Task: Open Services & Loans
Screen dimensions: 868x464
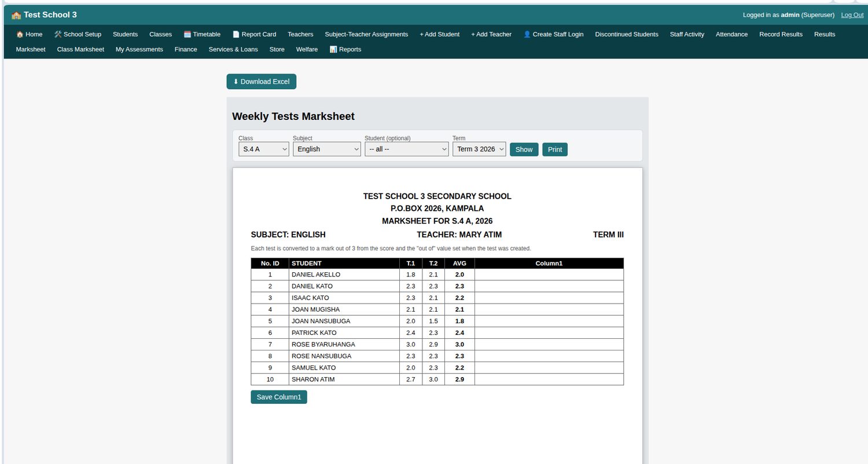Action: 233,49
